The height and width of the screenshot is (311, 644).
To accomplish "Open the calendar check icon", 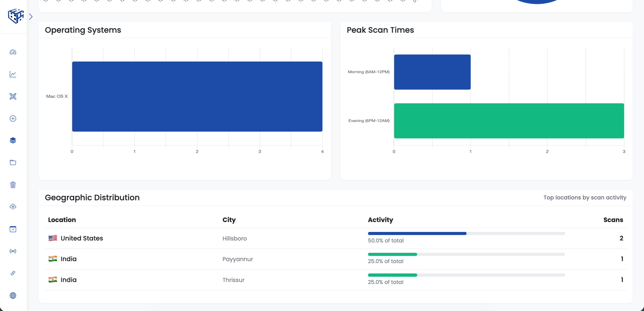I will 13,229.
